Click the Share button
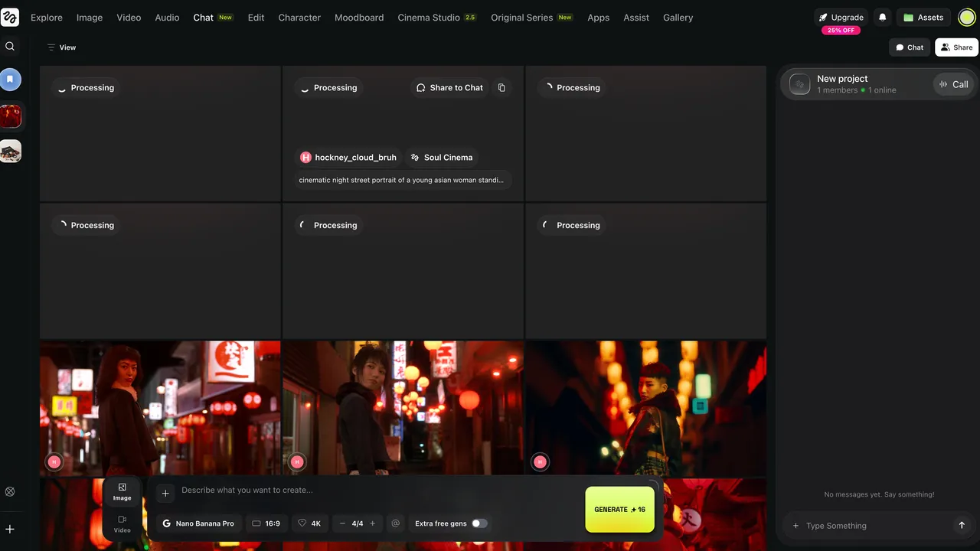Viewport: 980px width, 551px height. pyautogui.click(x=956, y=47)
